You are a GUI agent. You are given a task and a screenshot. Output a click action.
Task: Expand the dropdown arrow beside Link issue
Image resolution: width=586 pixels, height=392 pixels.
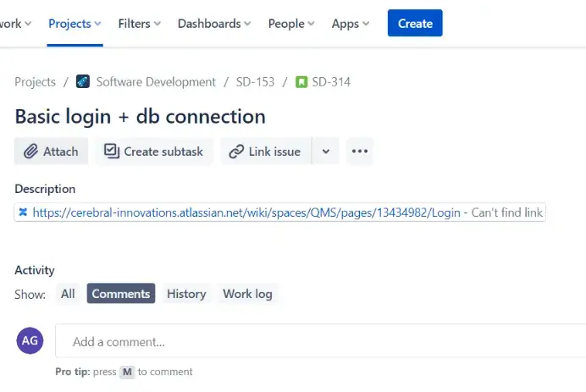click(325, 152)
